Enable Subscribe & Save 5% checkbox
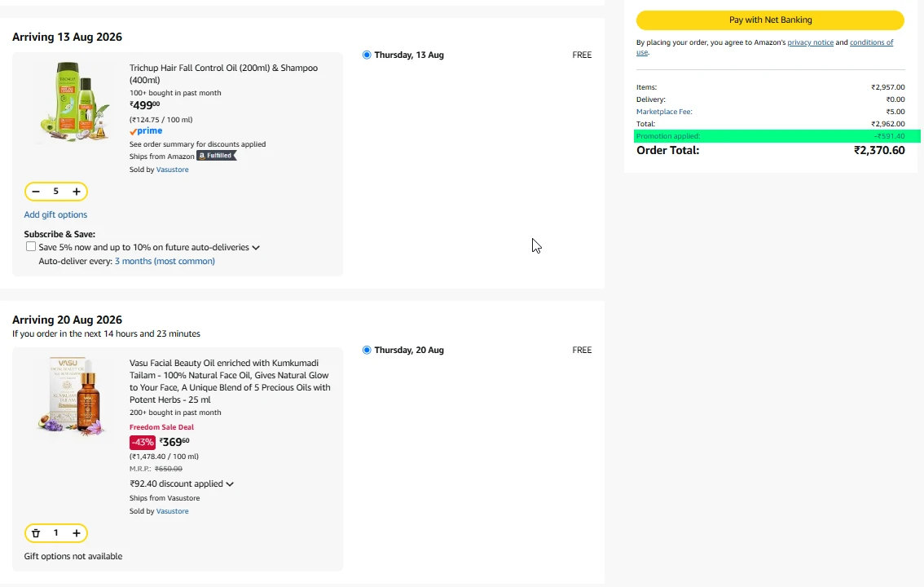Screen dimensions: 924x587 pos(31,246)
